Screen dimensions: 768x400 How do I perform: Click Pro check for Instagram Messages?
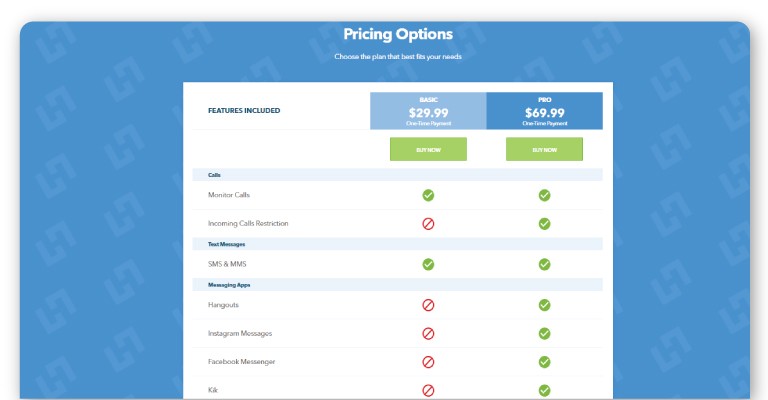coord(544,333)
